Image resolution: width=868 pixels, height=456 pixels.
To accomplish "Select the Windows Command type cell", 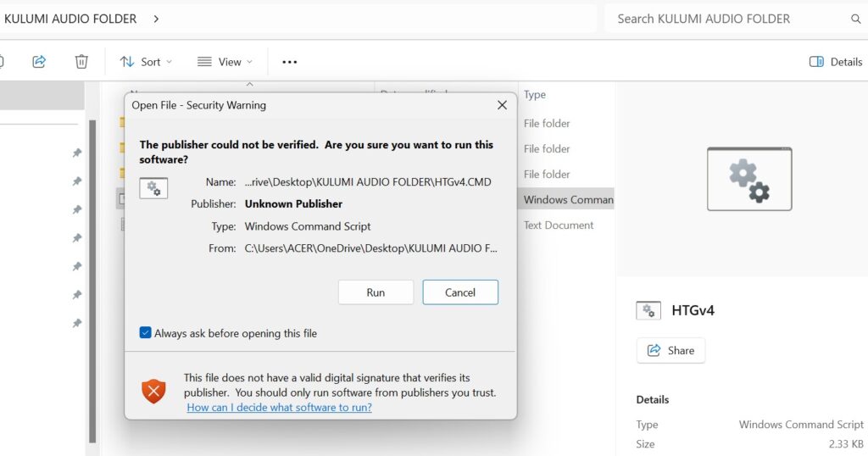I will (568, 200).
